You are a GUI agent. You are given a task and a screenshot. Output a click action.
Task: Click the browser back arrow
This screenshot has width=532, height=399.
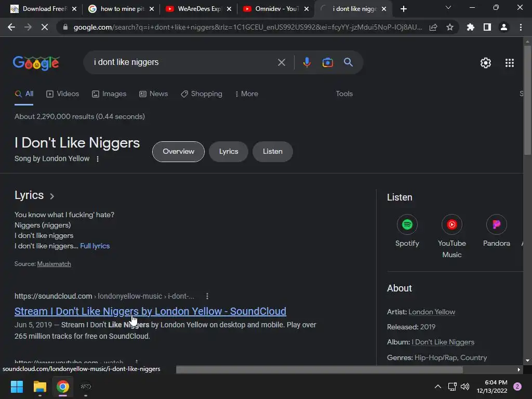click(11, 27)
